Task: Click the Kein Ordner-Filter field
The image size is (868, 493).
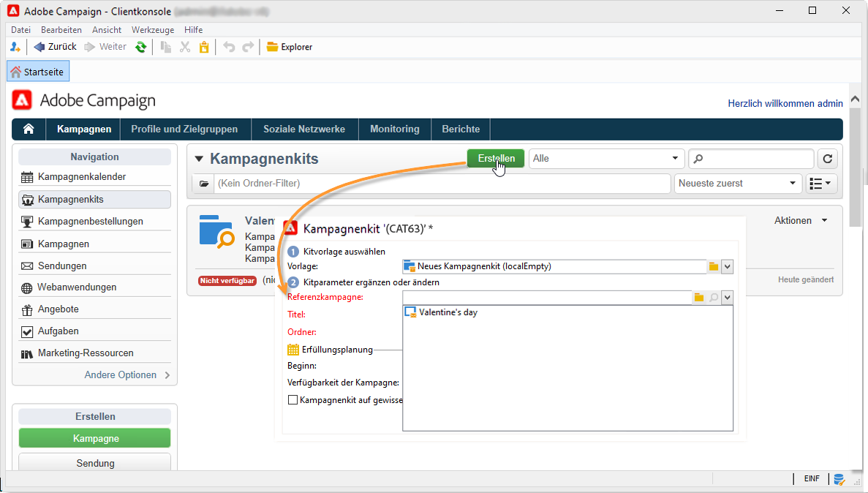Action: pos(442,184)
